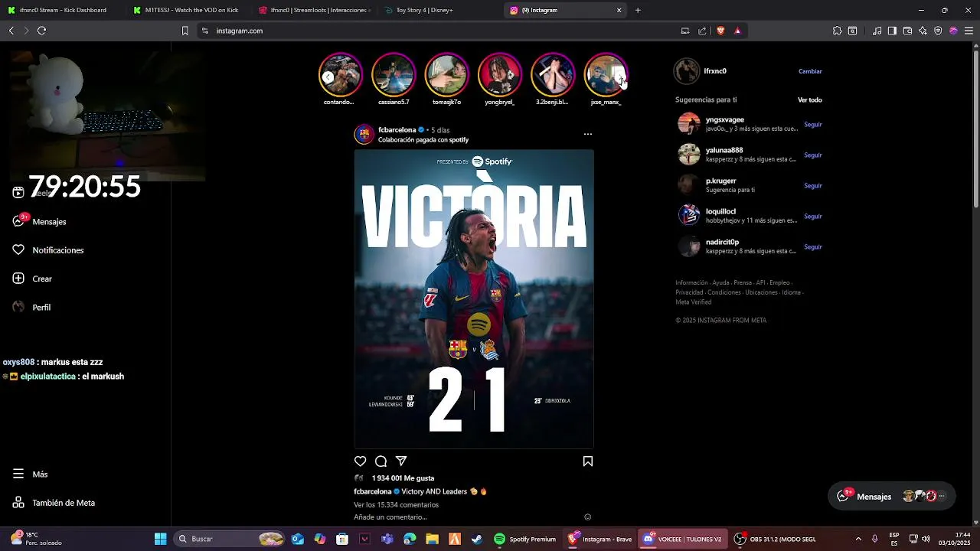
Task: Open the Brave Shields lion icon
Action: pyautogui.click(x=720, y=31)
